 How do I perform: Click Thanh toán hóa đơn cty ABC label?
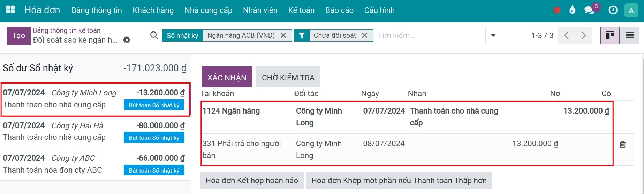tap(53, 170)
